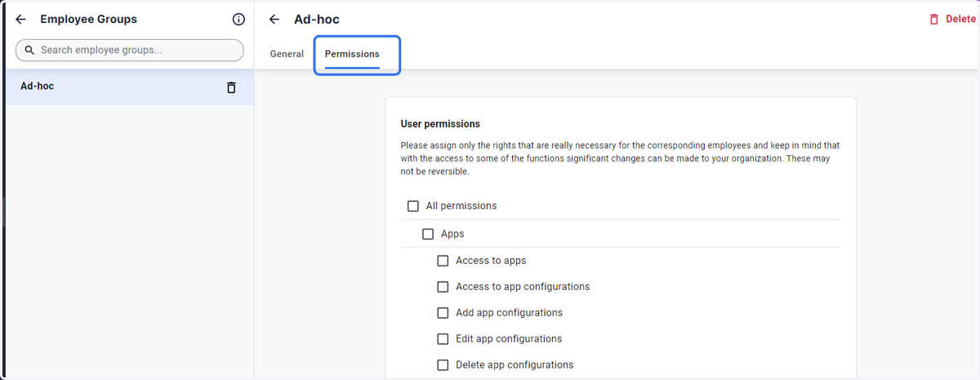Open the Permissions tab
This screenshot has height=380, width=980.
pos(352,54)
